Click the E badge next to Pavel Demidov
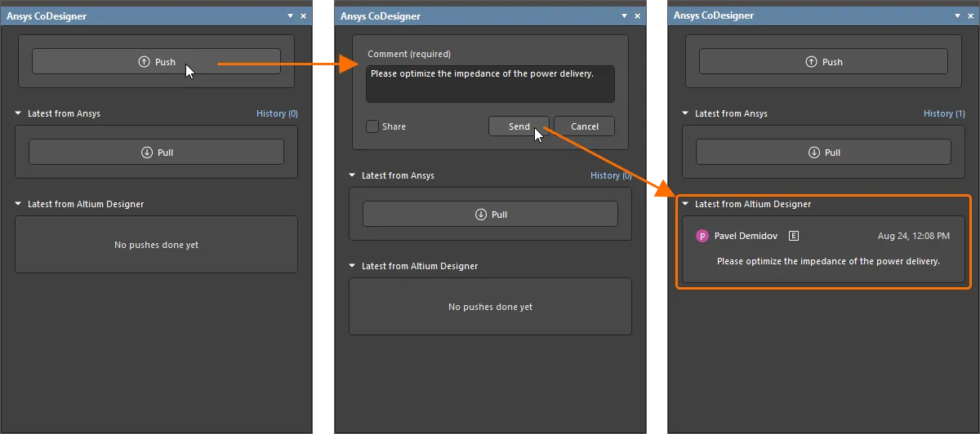This screenshot has width=980, height=434. tap(794, 236)
